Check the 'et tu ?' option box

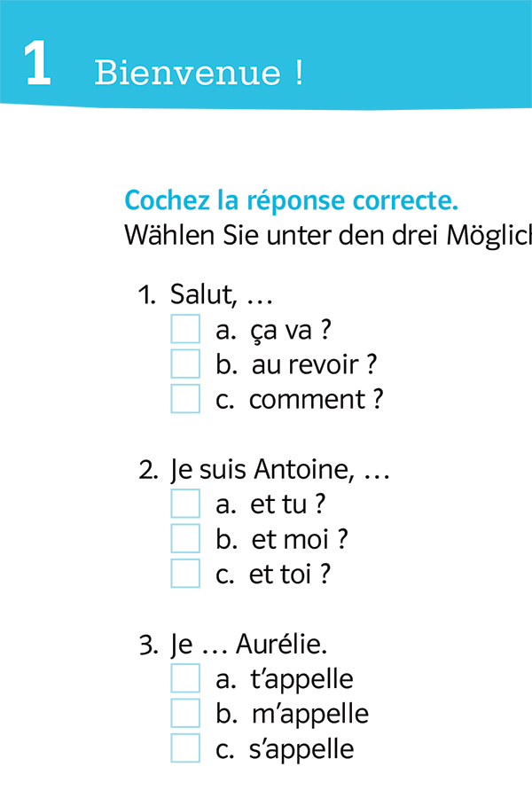[x=185, y=504]
